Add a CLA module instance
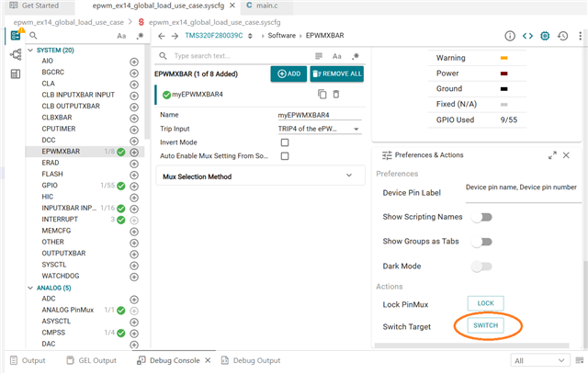 click(x=134, y=85)
